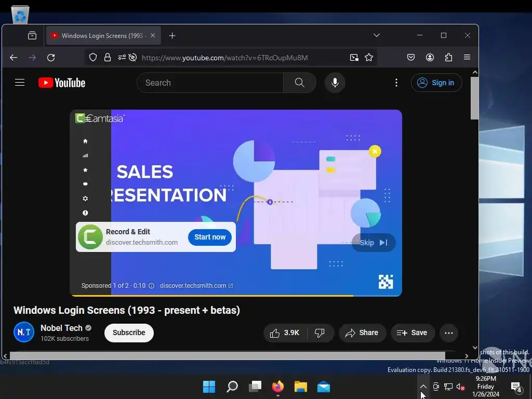Show hidden system tray icons

click(x=423, y=387)
